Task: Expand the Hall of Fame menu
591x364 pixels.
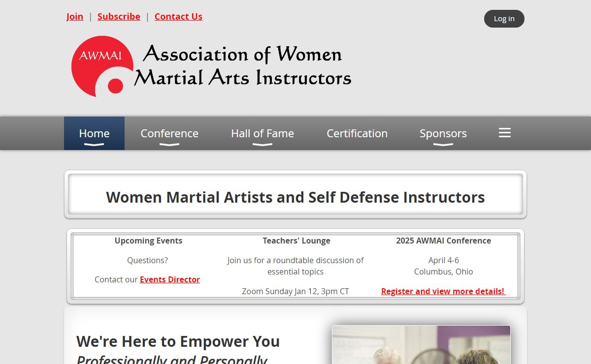Action: click(263, 133)
